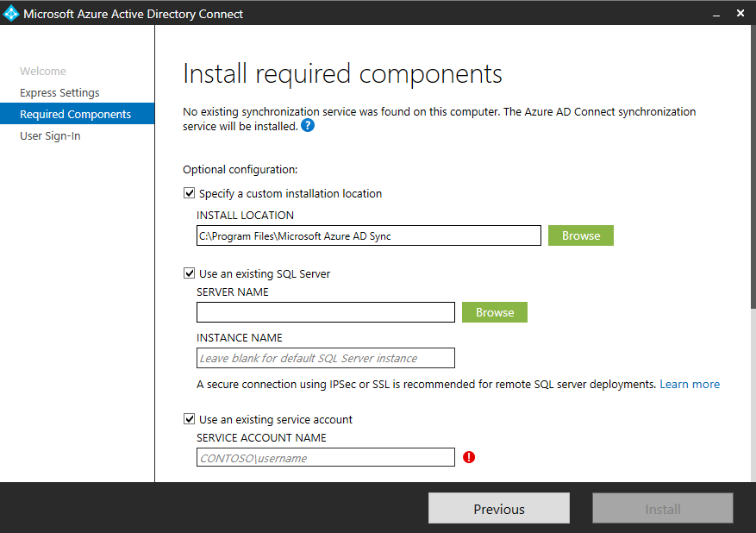
Task: Browse for a SQL server name
Action: point(494,312)
